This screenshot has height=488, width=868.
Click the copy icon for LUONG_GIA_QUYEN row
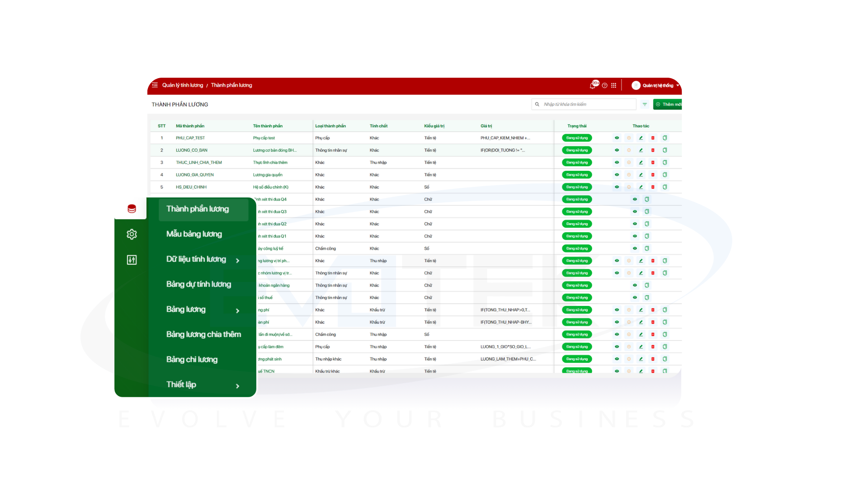click(665, 174)
